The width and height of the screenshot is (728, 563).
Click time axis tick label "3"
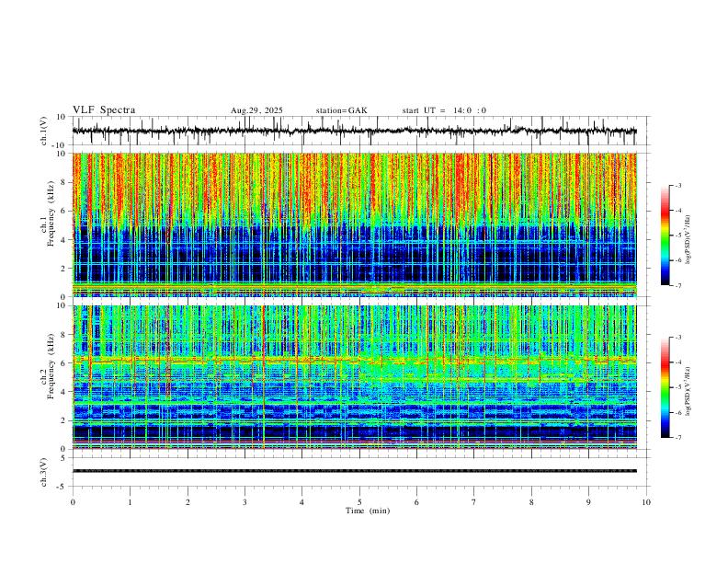[x=245, y=502]
